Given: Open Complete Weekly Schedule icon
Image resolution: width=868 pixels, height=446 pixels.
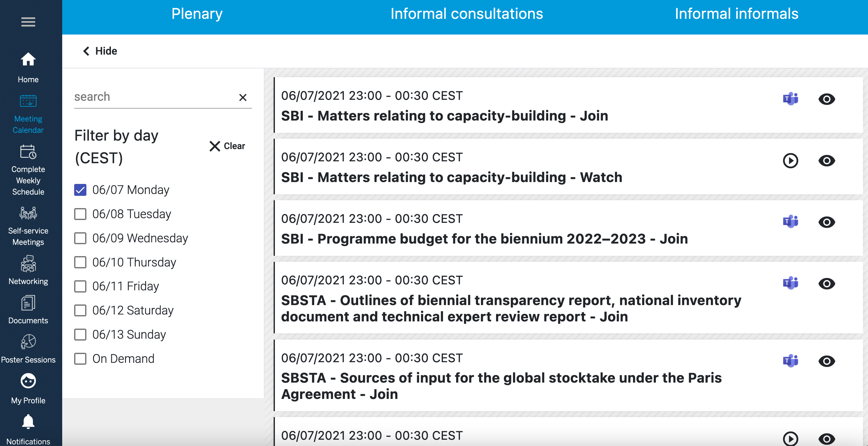Looking at the screenshot, I should 28,152.
